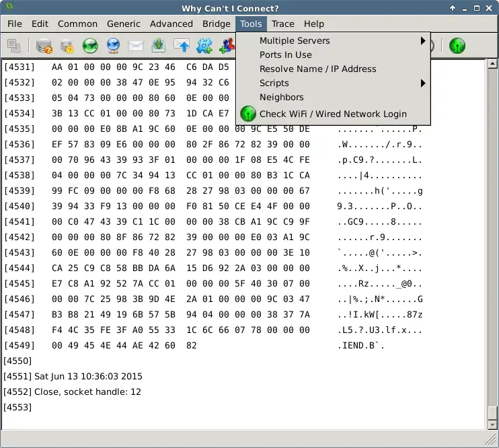499x448 pixels.
Task: Select Multiple Servers from Tools menu
Action: (333, 41)
